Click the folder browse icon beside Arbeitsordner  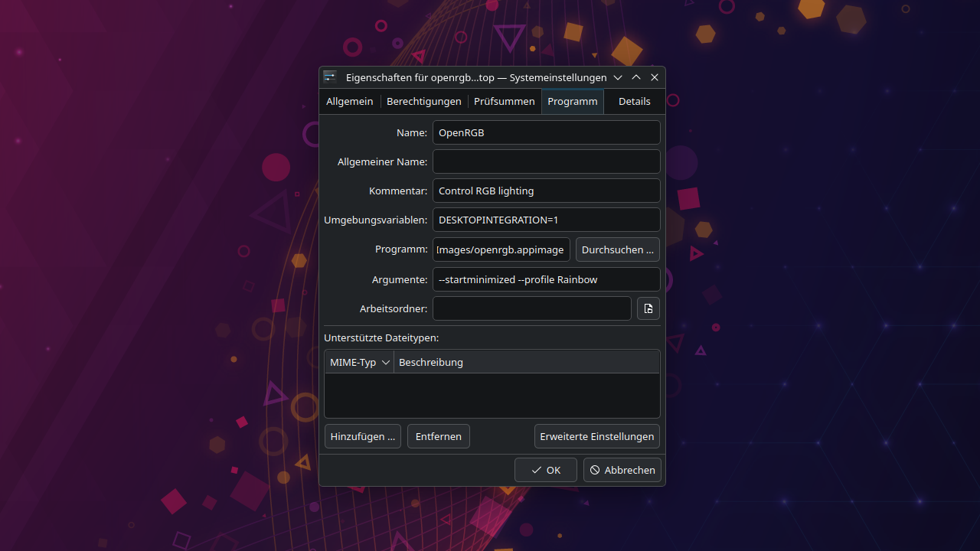pos(648,308)
